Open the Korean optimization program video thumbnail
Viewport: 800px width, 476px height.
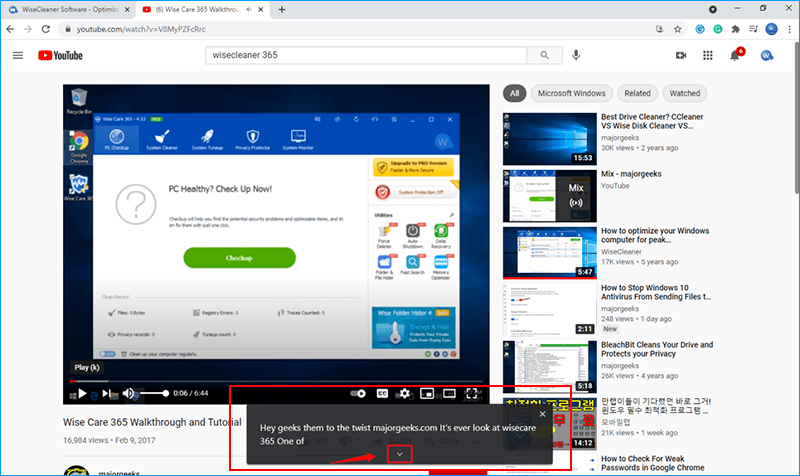tap(549, 423)
